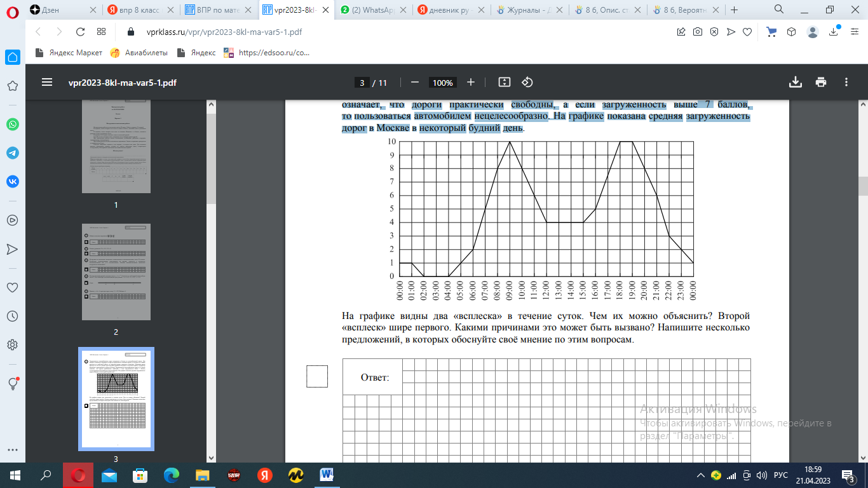Send page to My Flow from address bar

(731, 32)
